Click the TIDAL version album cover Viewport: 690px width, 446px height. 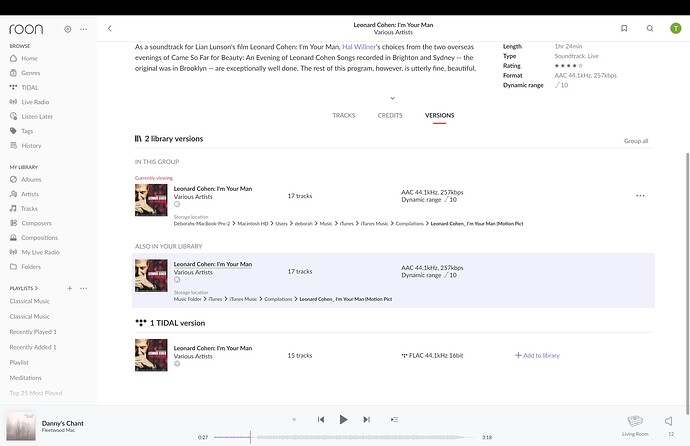151,355
